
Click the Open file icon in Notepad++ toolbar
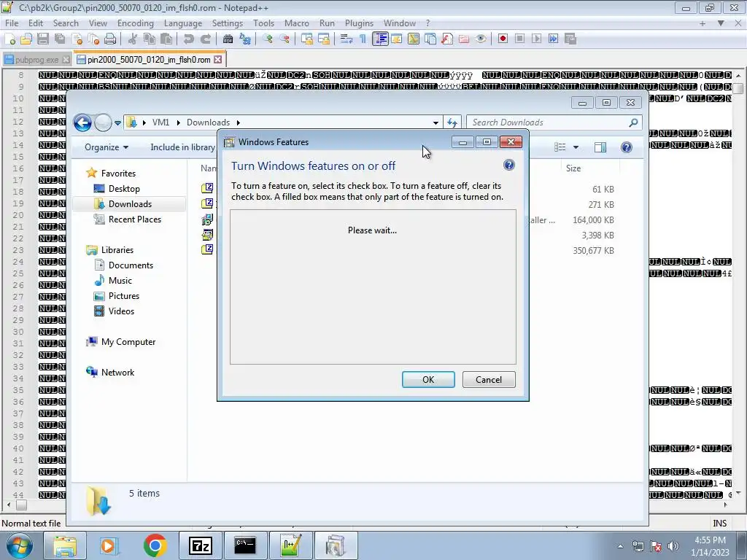point(26,39)
